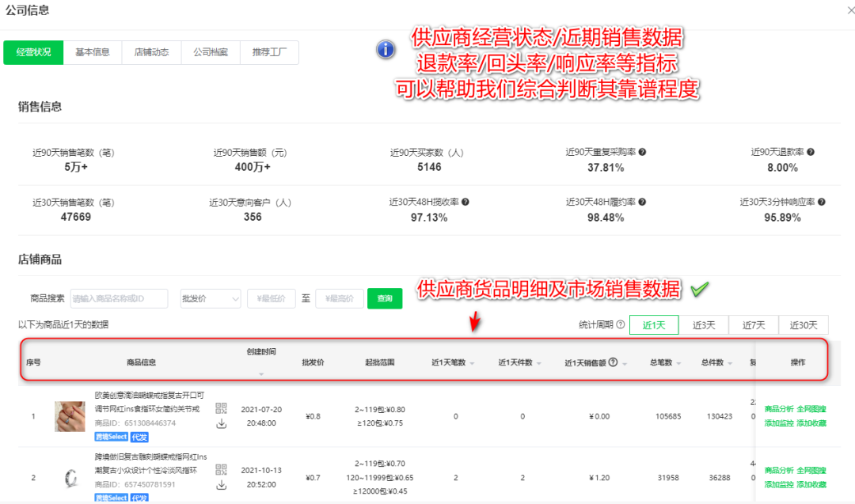Viewport: 855px width, 504px height.
Task: Open the 批发价 price type dropdown
Action: click(211, 298)
